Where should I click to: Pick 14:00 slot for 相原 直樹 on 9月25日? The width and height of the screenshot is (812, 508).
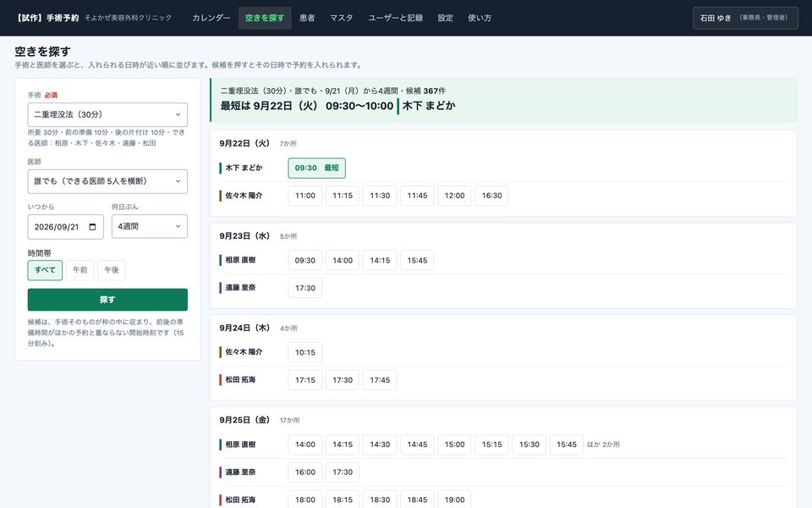[305, 444]
